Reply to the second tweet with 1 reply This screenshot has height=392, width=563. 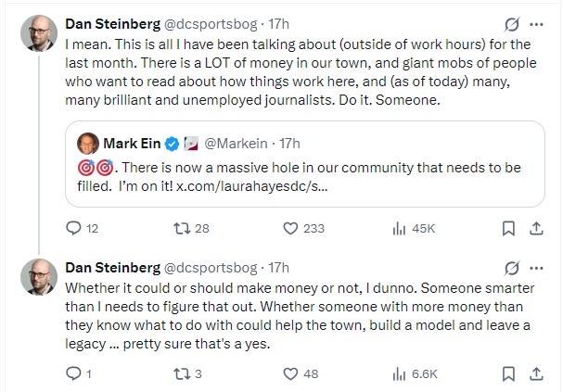point(77,373)
